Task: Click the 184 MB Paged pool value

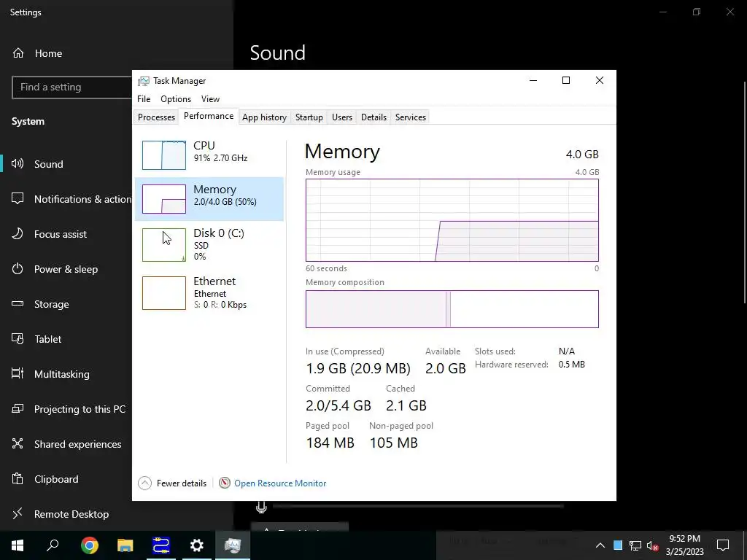Action: coord(330,443)
